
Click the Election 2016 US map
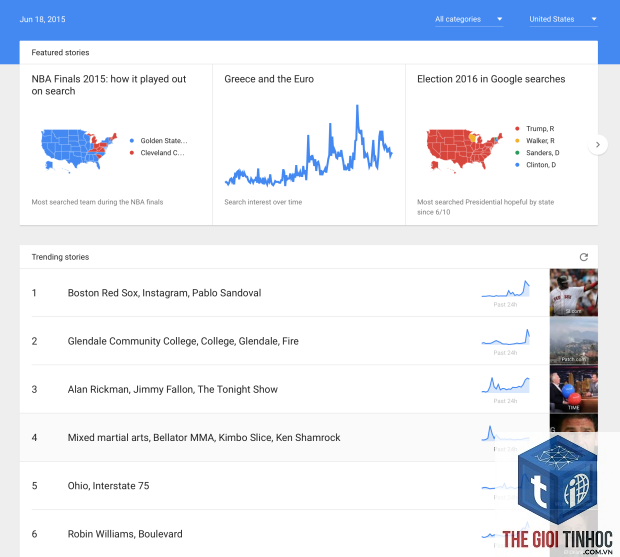[x=464, y=151]
